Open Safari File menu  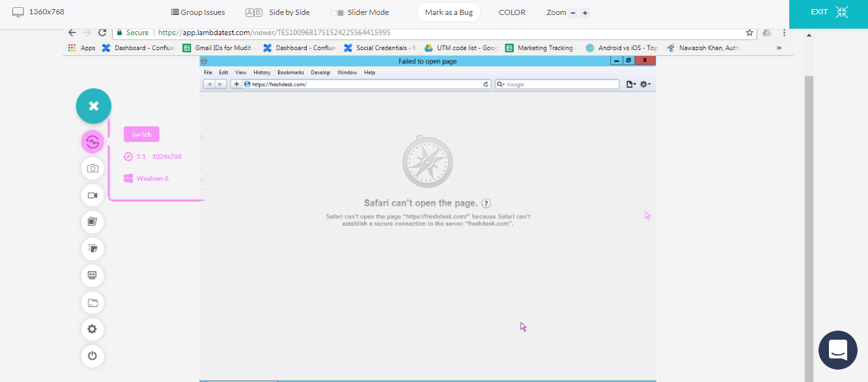pyautogui.click(x=208, y=72)
